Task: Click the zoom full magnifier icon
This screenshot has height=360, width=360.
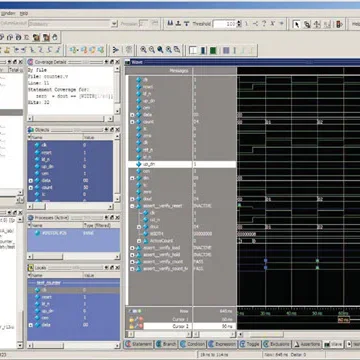Action: coord(160,50)
